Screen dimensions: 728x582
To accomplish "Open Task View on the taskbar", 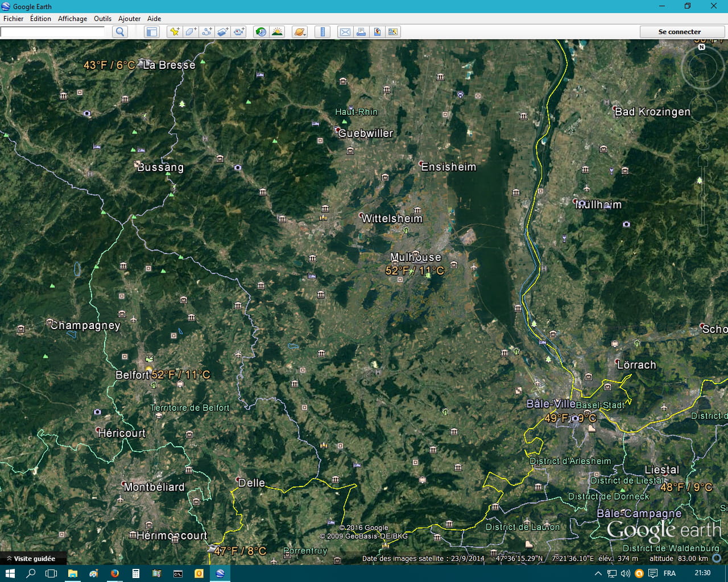I will coord(51,573).
